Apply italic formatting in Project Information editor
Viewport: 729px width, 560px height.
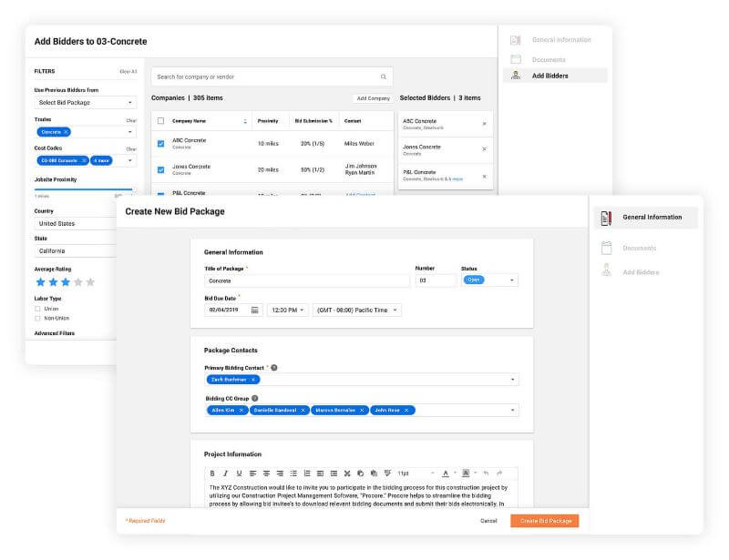(225, 473)
